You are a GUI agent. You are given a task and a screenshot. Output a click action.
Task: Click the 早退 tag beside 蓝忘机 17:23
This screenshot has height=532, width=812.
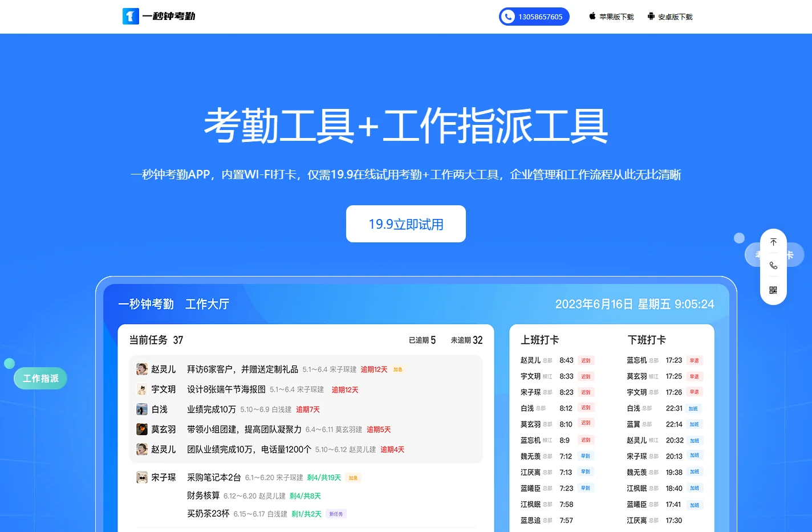[x=694, y=360]
